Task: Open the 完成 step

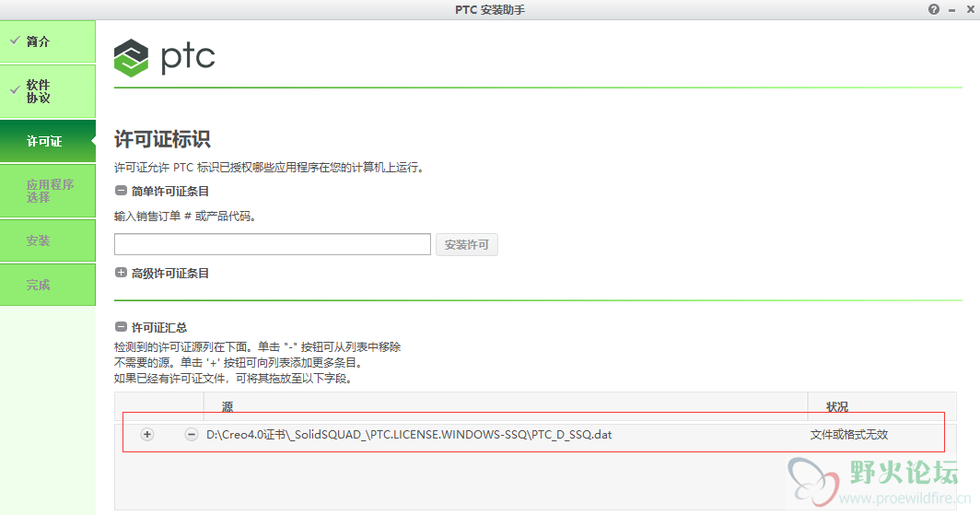Action: point(48,285)
